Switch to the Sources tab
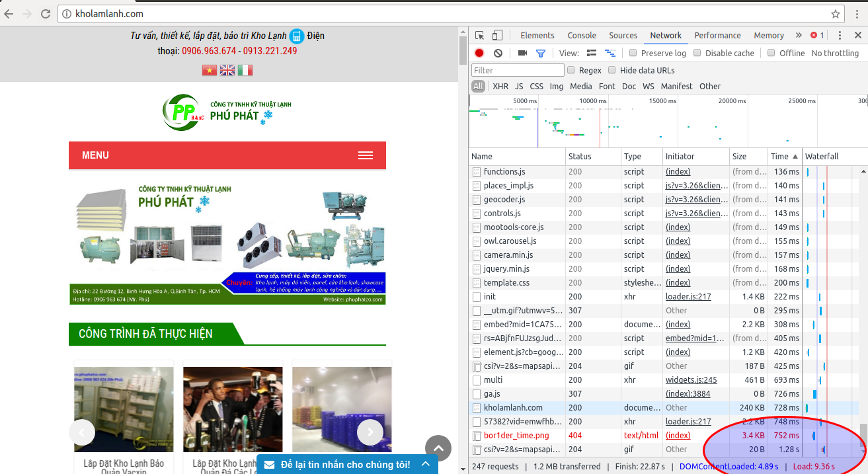Image resolution: width=868 pixels, height=474 pixels. click(x=623, y=36)
